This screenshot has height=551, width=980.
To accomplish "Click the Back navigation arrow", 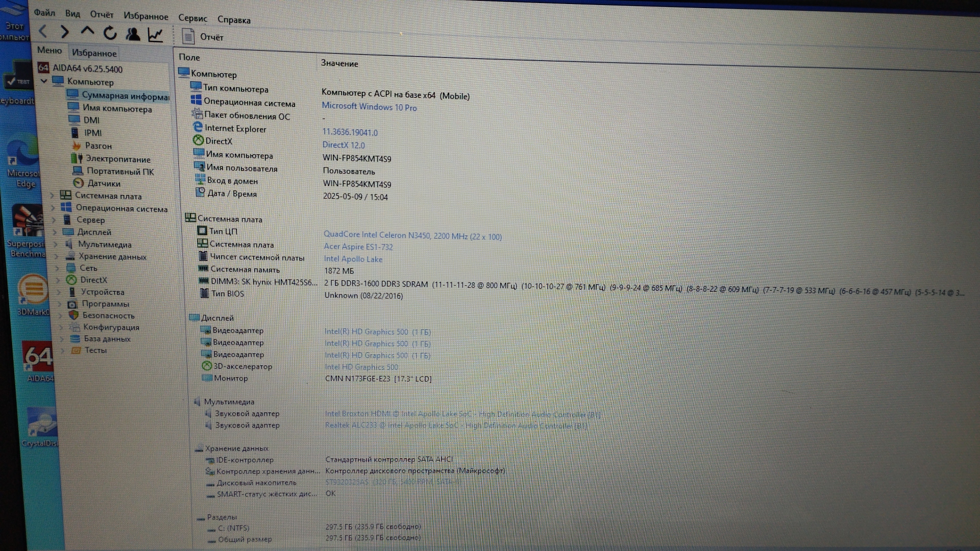I will click(43, 32).
